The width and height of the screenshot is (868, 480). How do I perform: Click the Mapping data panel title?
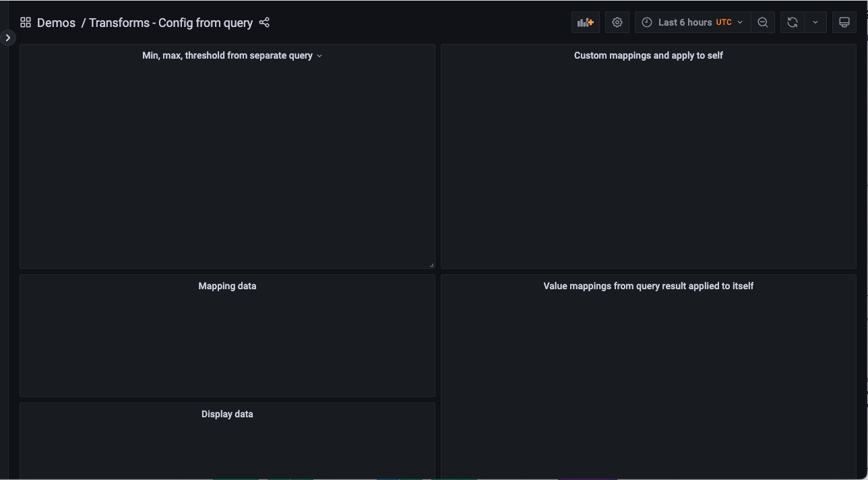pyautogui.click(x=227, y=286)
